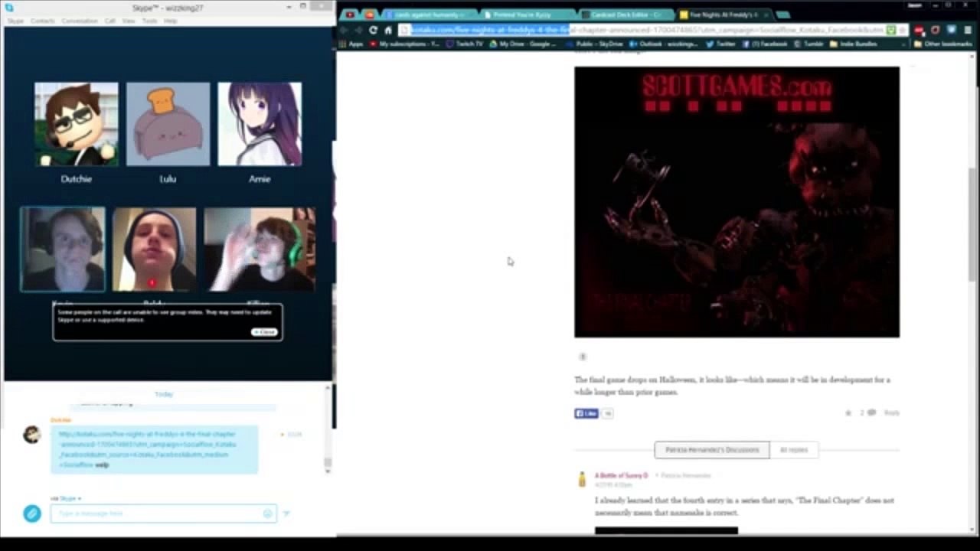Click the Skype chat scrollbar up arrow
This screenshot has height=551, width=980.
328,388
